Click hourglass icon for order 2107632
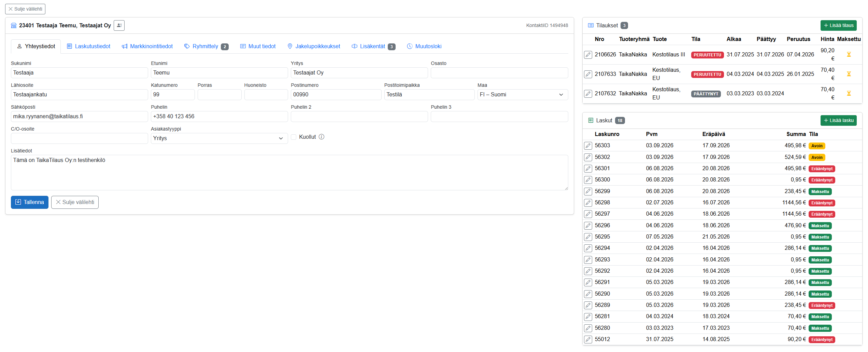The image size is (868, 352). click(x=849, y=93)
